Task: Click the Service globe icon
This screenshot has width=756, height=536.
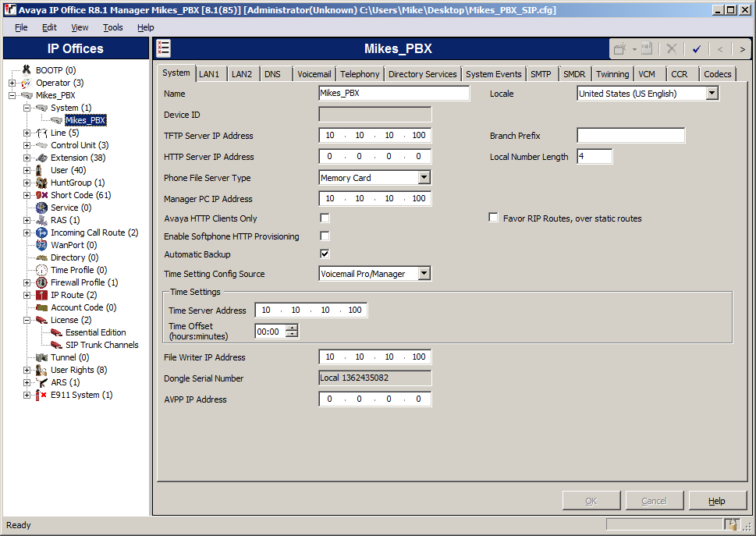Action: [x=42, y=208]
